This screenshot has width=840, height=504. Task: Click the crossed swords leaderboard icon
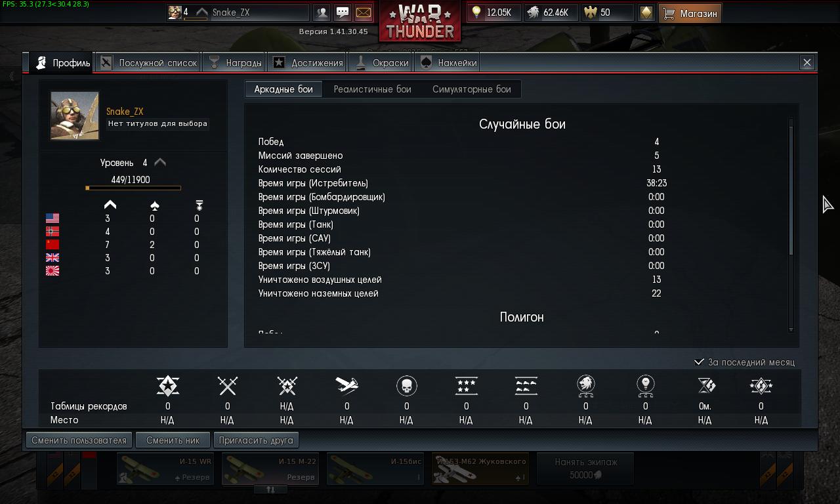point(228,385)
